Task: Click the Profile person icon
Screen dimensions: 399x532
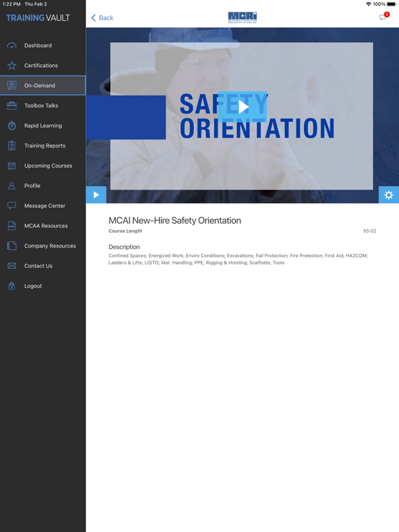Action: pyautogui.click(x=12, y=186)
